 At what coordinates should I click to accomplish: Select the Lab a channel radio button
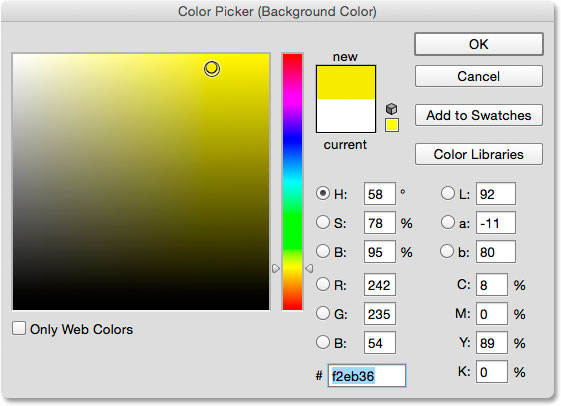448,222
